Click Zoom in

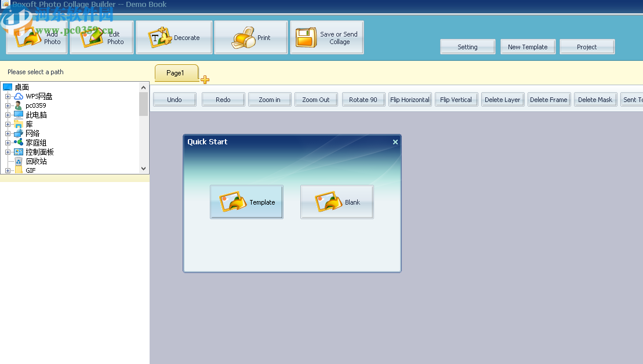pyautogui.click(x=270, y=100)
